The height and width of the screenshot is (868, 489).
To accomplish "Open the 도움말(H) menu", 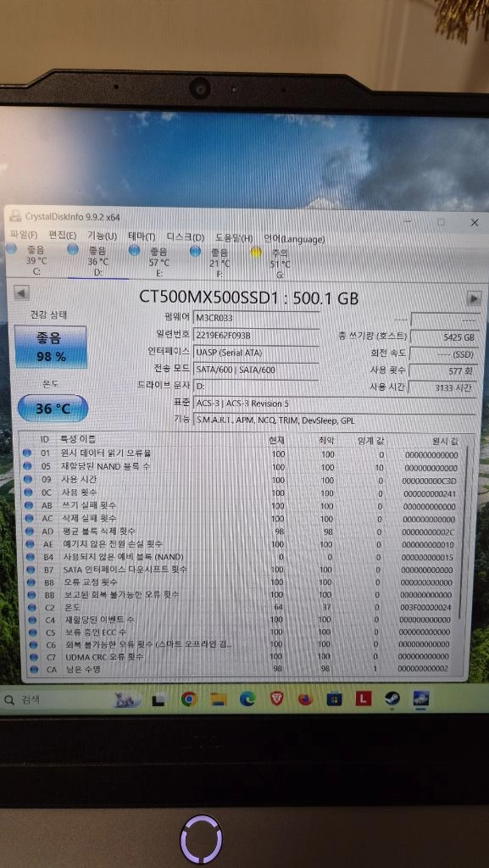I will [234, 238].
